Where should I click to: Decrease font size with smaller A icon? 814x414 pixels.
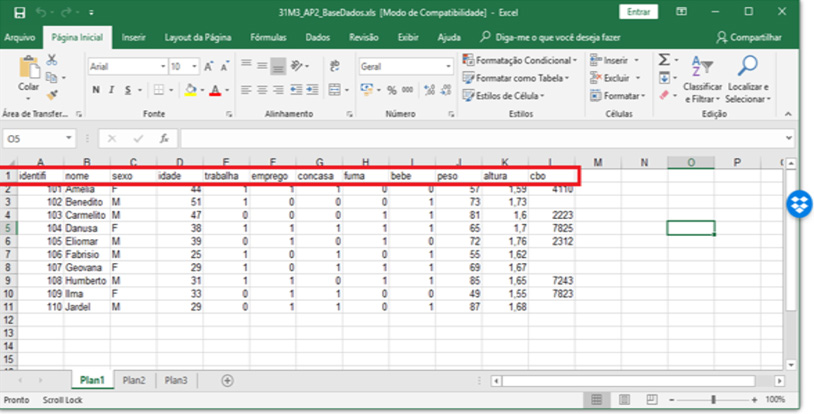(x=225, y=66)
